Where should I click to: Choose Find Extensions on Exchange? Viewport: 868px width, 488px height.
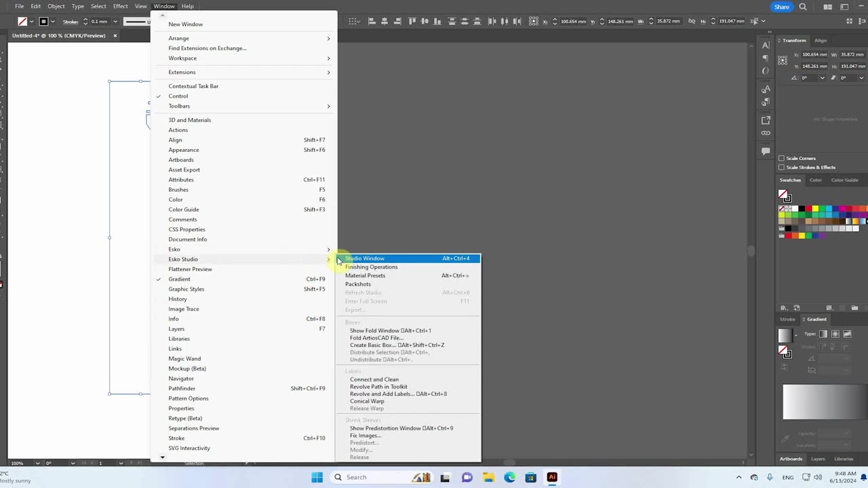pyautogui.click(x=244, y=48)
